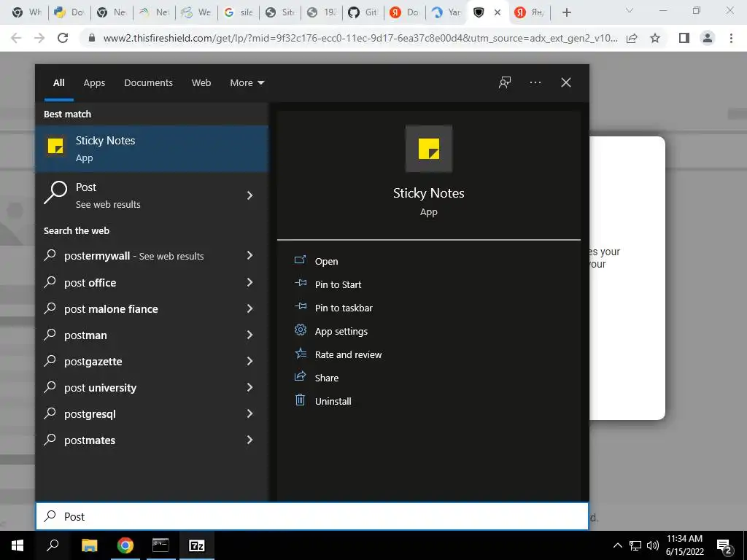This screenshot has height=560, width=747.
Task: Reload the page in Chrome
Action: (x=63, y=38)
